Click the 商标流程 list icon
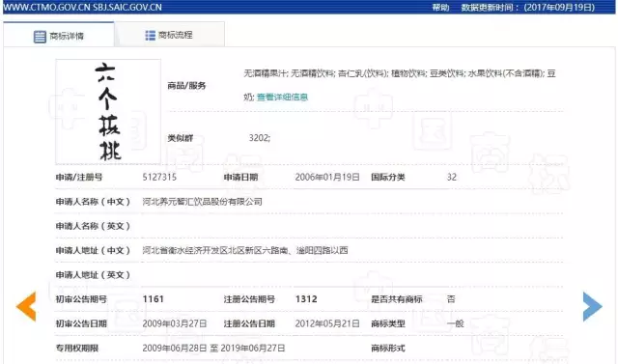Image resolution: width=618 pixels, height=364 pixels. 151,36
